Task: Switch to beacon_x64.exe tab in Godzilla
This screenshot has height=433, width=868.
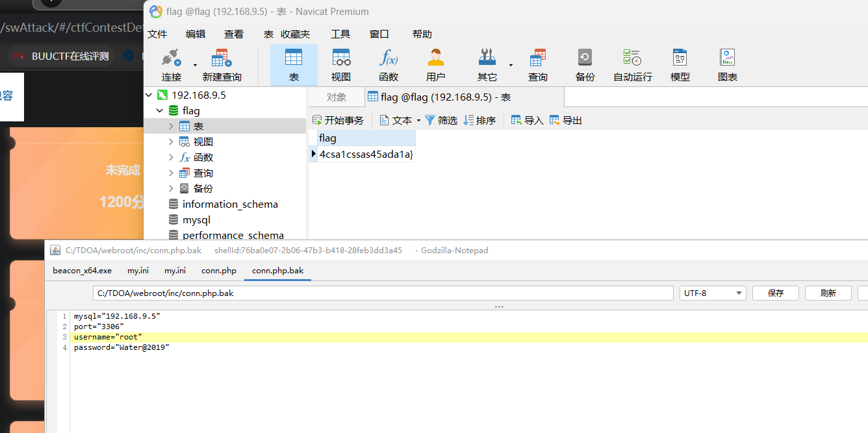Action: click(x=82, y=270)
